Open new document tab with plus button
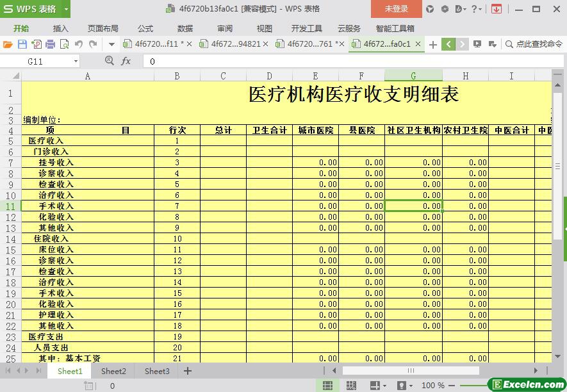The height and width of the screenshot is (392, 567). 433,44
